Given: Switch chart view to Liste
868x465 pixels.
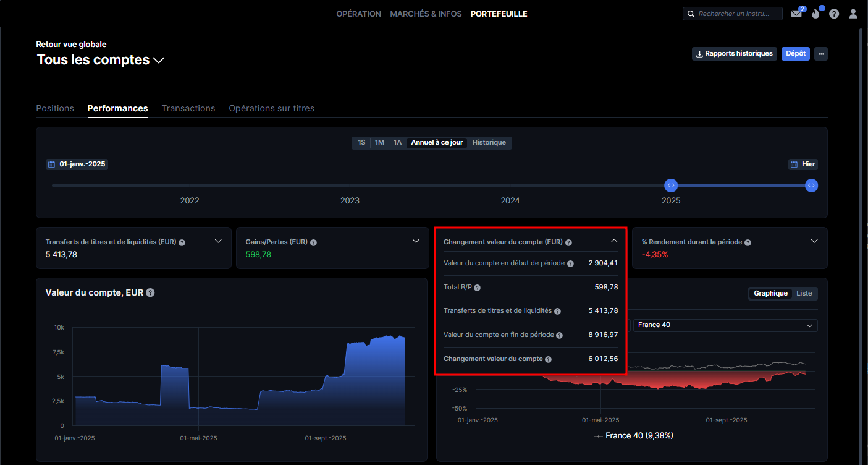Looking at the screenshot, I should tap(804, 293).
